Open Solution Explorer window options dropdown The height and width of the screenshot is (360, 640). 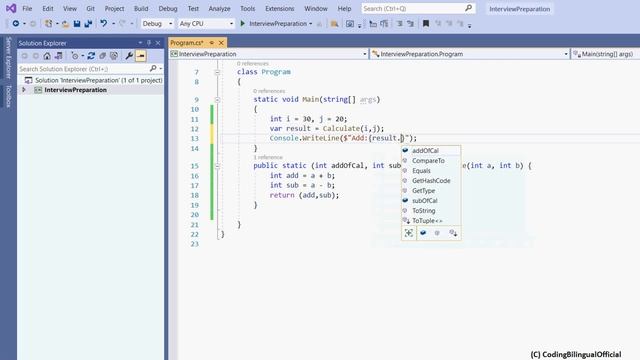(x=140, y=43)
